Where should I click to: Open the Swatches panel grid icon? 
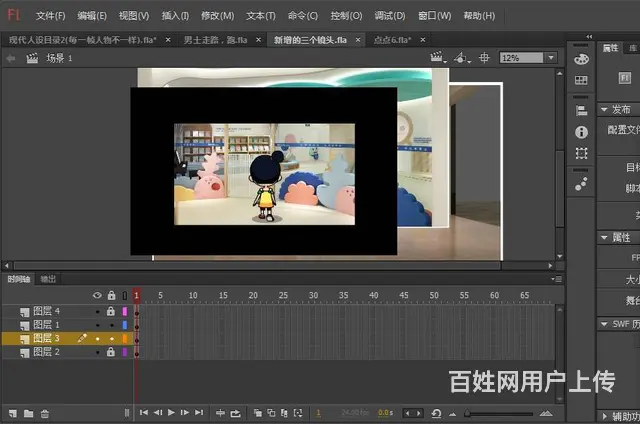581,80
